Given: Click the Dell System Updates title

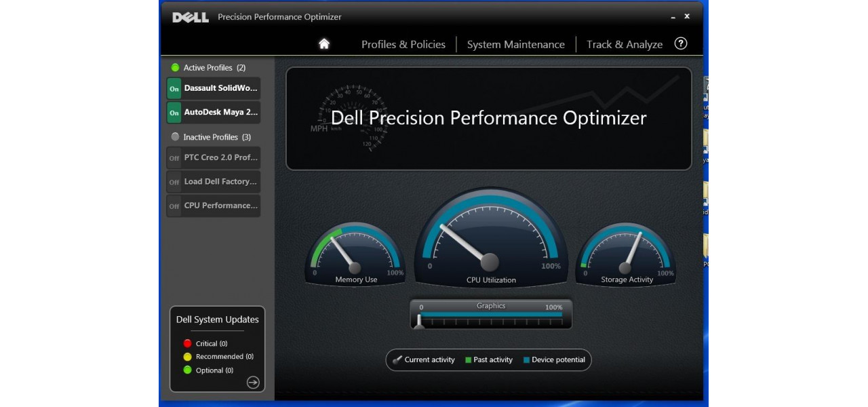Looking at the screenshot, I should coord(218,319).
